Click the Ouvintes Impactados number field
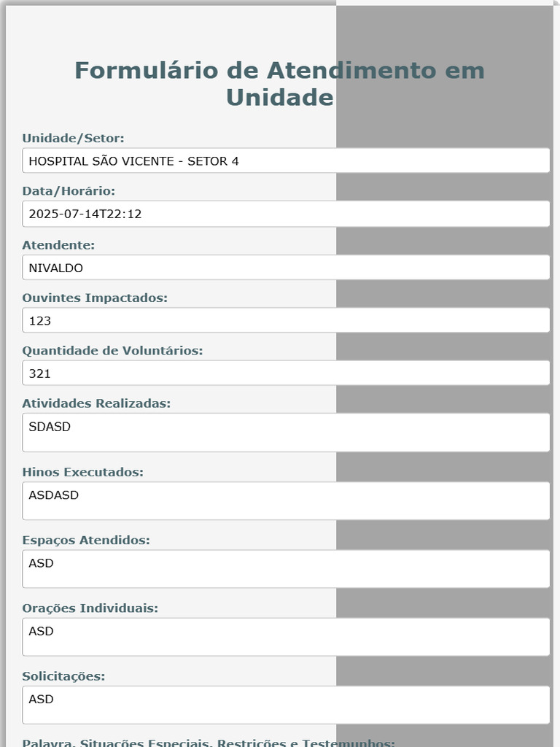 pyautogui.click(x=286, y=320)
